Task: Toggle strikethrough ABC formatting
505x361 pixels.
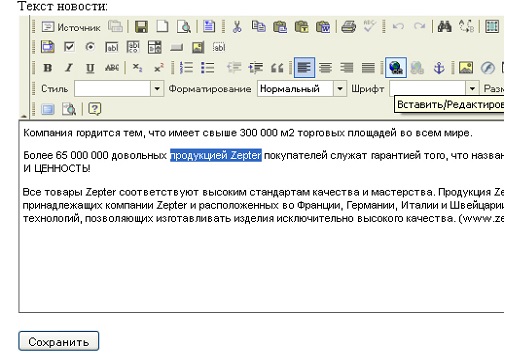Action: [x=112, y=68]
